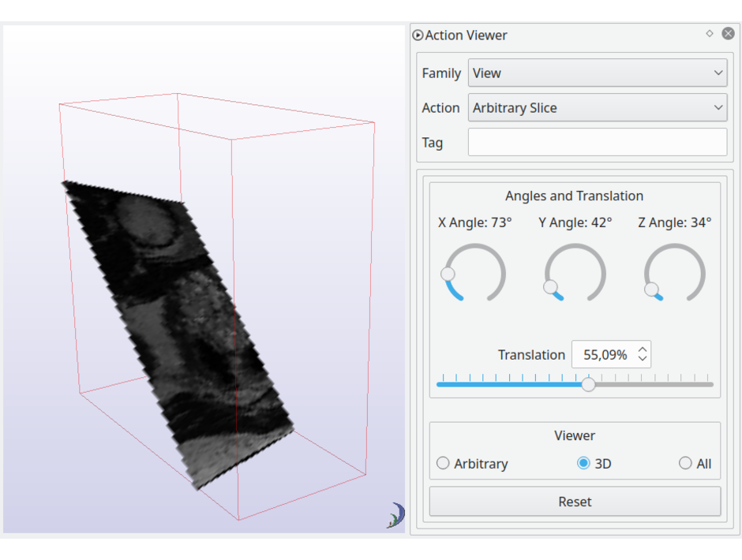Select the Arbitrary viewer radio button

[443, 464]
